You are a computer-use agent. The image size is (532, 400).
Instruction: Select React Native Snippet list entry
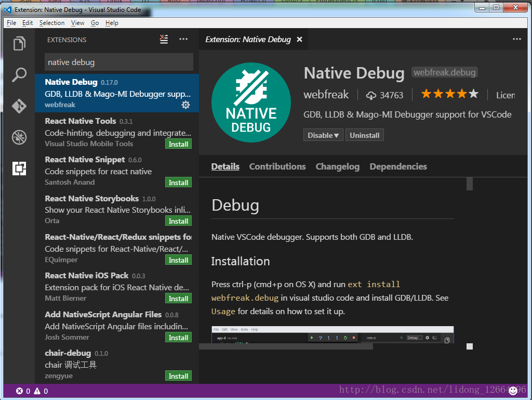point(117,171)
